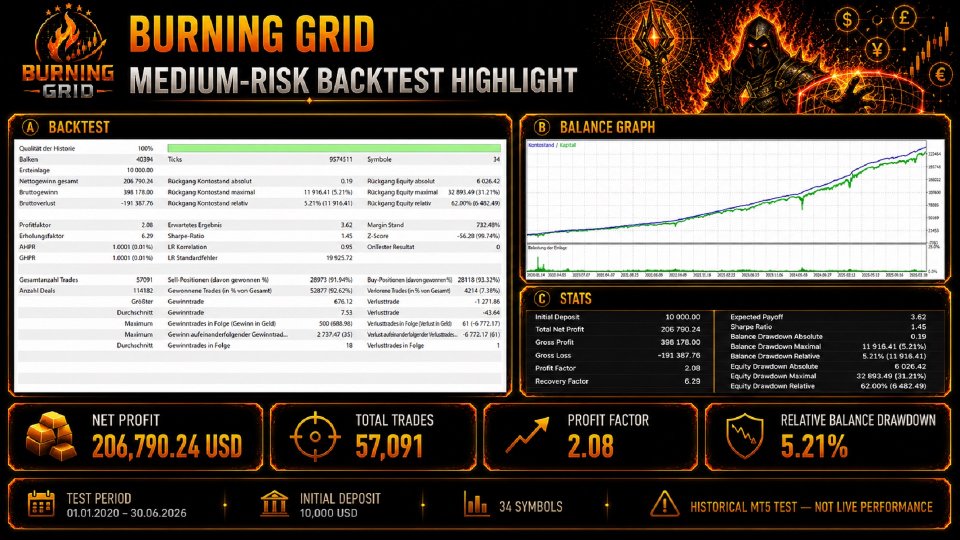Click the Stats Recovery Factor row

pyautogui.click(x=617, y=381)
